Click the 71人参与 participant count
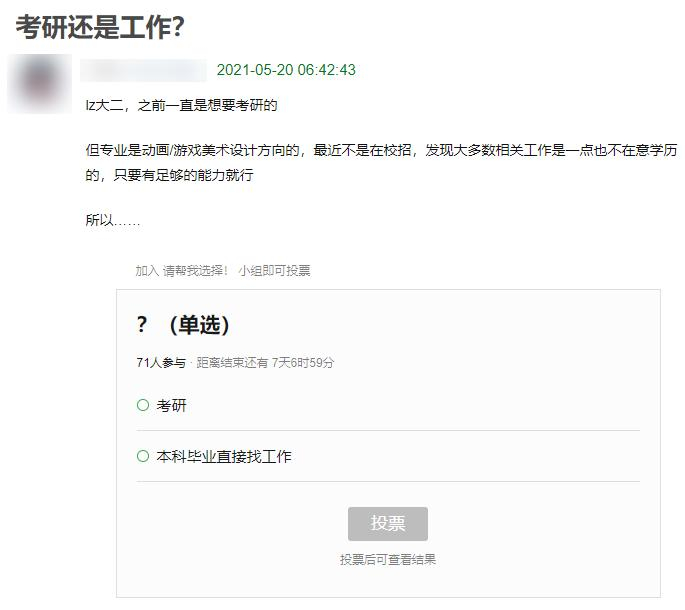 160,363
